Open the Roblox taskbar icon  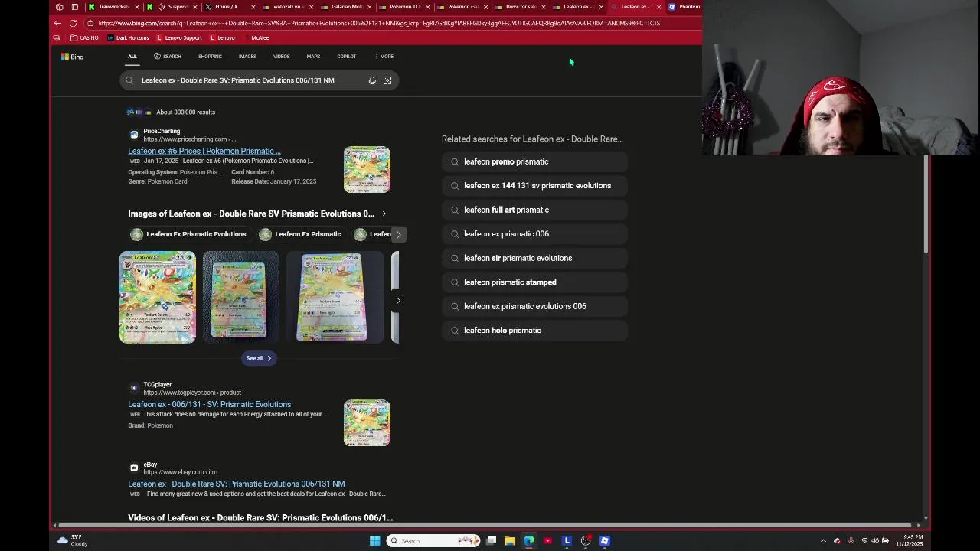[605, 541]
